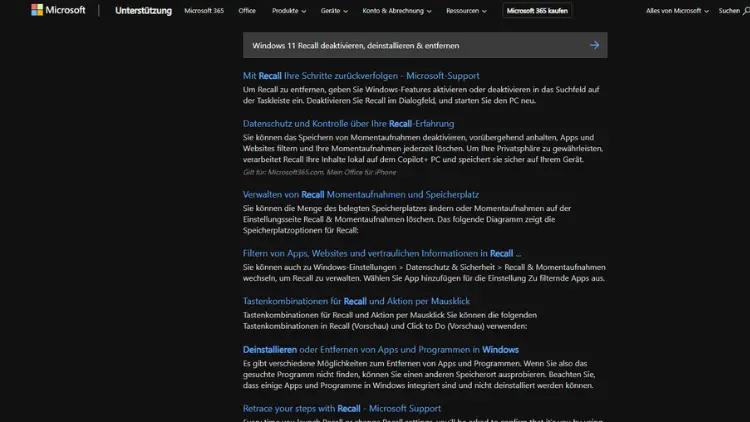Open 'Tastenkombinationen für Recall' result
Image resolution: width=750 pixels, height=422 pixels.
pos(356,301)
